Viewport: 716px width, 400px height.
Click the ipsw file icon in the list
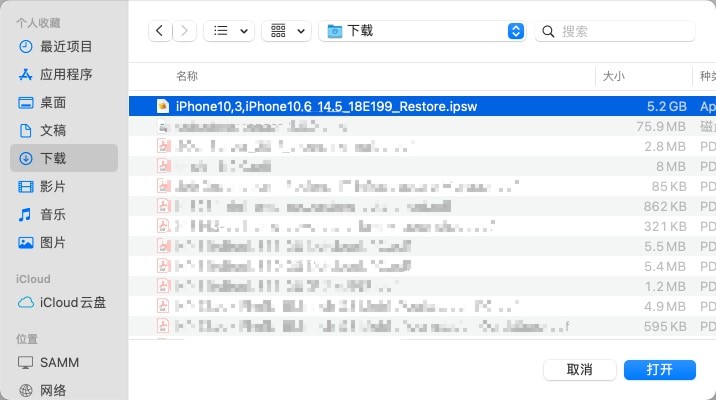click(x=163, y=106)
